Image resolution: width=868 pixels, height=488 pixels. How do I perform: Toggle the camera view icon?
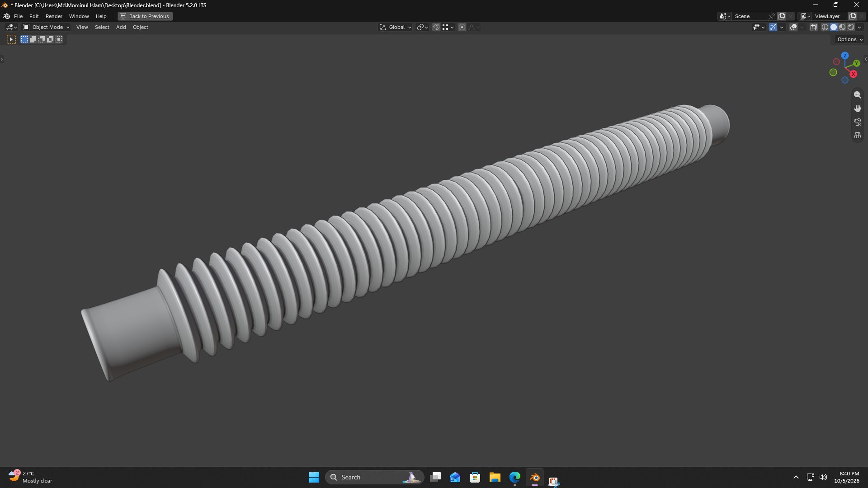[857, 122]
